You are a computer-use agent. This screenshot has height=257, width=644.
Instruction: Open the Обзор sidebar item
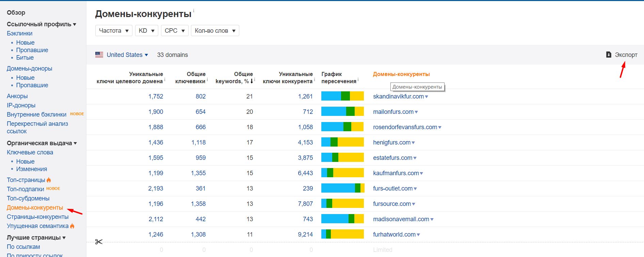16,13
